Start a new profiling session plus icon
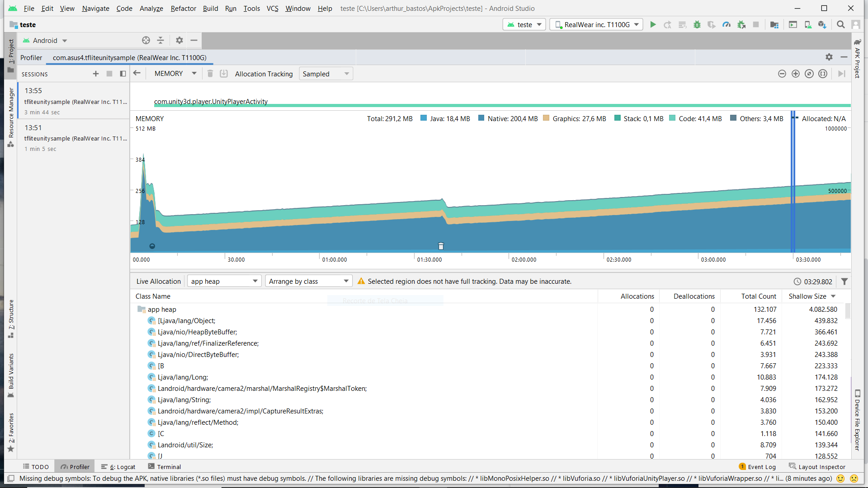The image size is (868, 488). tap(95, 74)
